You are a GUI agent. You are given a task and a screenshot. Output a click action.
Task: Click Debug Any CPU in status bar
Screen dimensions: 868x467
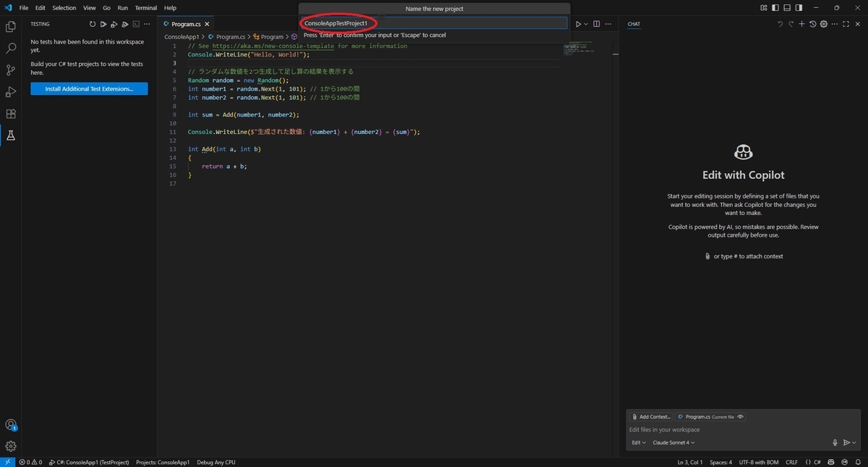point(216,462)
